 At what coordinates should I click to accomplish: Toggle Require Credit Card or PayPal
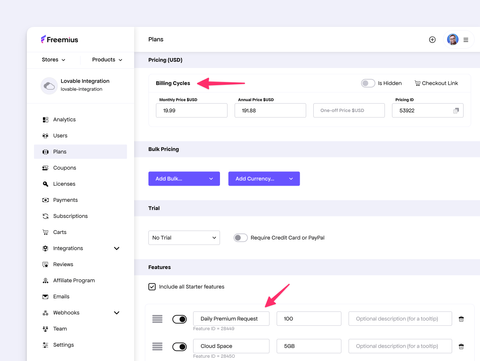pos(240,238)
